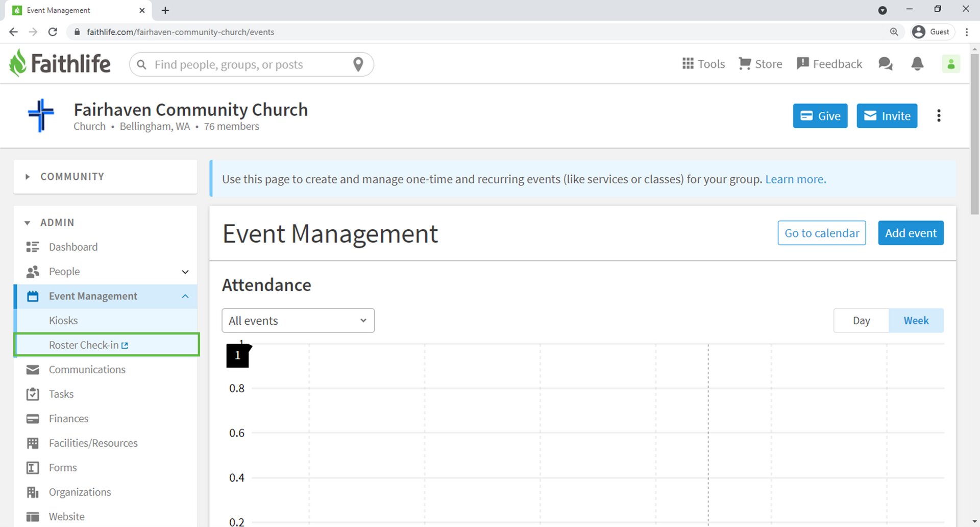Switch the attendance view to Week
980x527 pixels.
[916, 321]
